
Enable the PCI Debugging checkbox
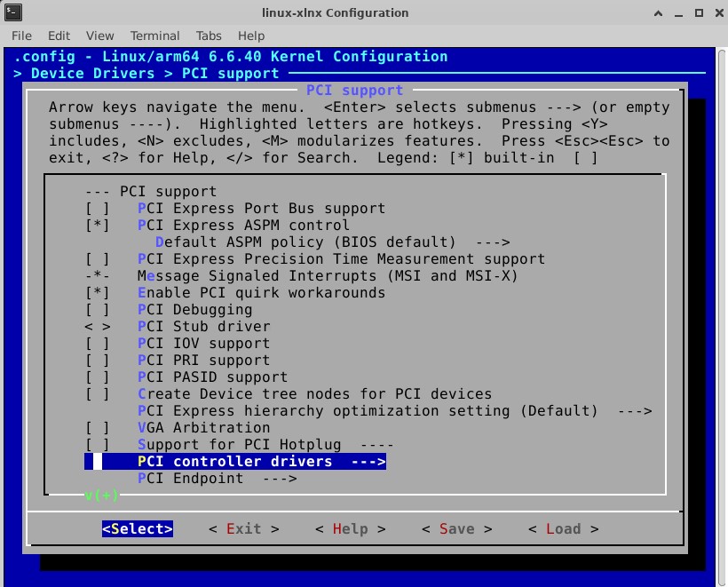click(98, 310)
